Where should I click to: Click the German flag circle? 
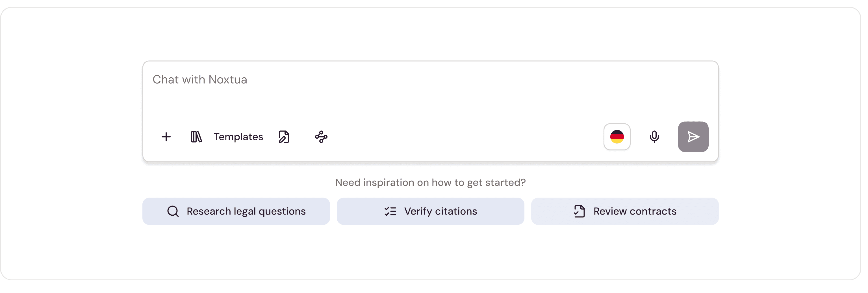(x=617, y=137)
